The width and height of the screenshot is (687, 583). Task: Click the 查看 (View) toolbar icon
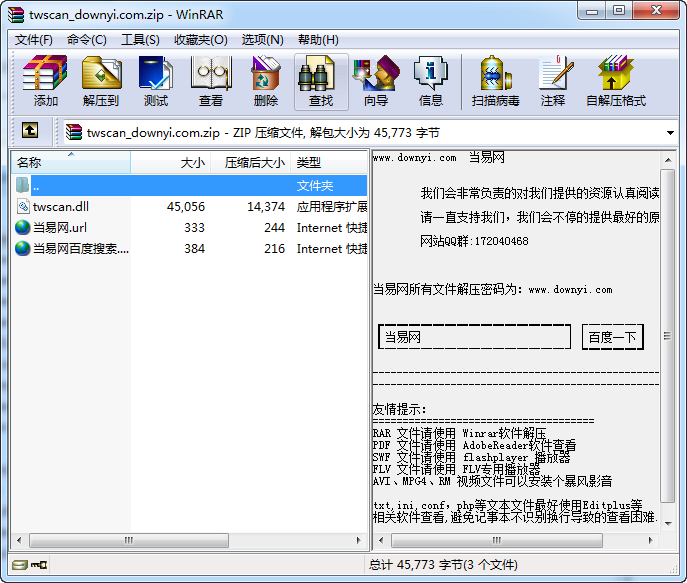pos(211,73)
